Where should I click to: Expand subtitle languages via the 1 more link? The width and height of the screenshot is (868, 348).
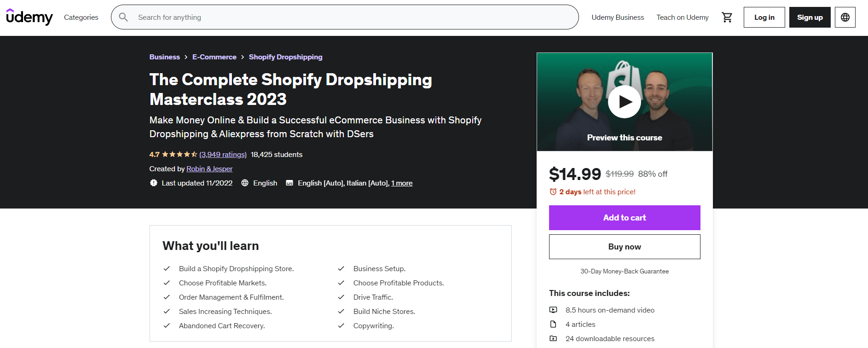(x=401, y=183)
